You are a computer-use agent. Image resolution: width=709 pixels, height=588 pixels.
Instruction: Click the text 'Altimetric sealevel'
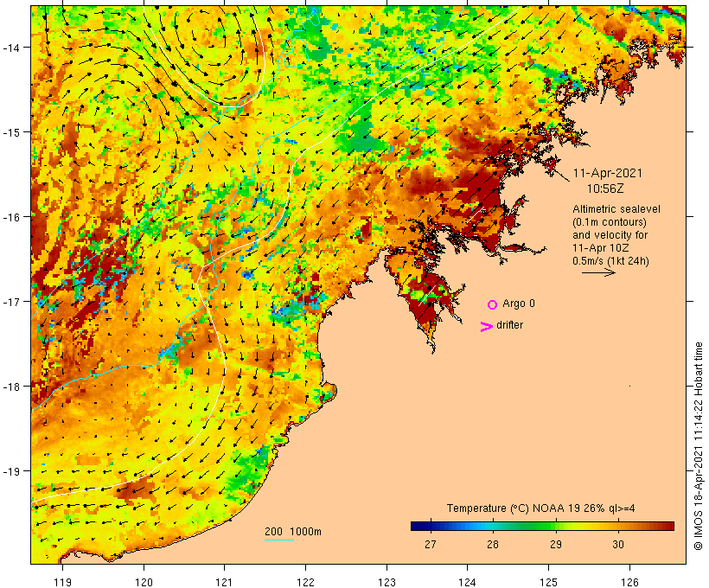616,209
